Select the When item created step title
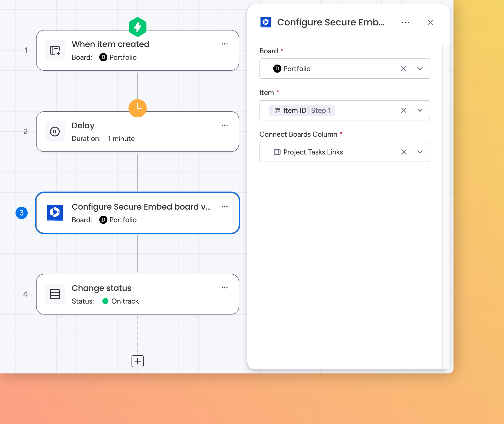The height and width of the screenshot is (424, 504). click(x=110, y=44)
